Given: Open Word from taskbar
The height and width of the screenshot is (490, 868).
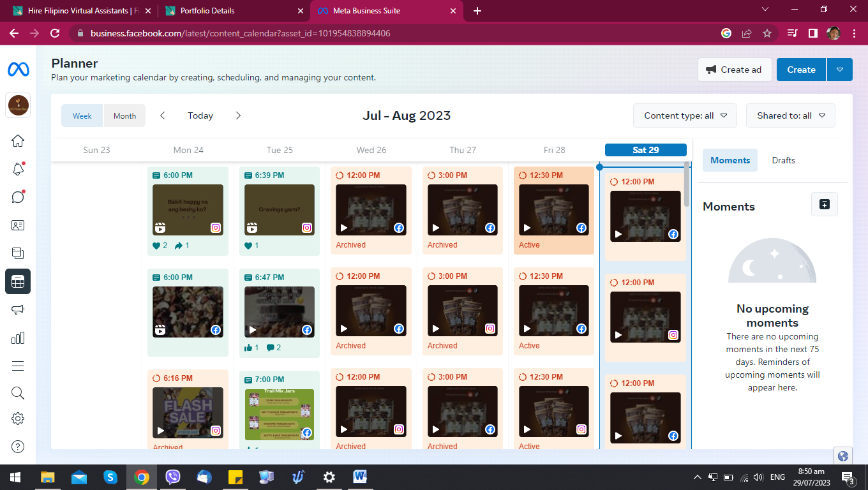Looking at the screenshot, I should [x=360, y=477].
